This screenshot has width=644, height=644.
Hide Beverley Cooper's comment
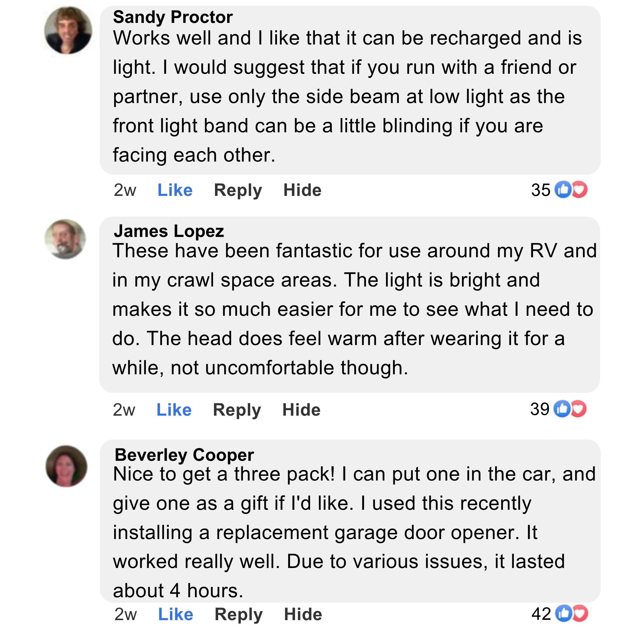point(303,614)
